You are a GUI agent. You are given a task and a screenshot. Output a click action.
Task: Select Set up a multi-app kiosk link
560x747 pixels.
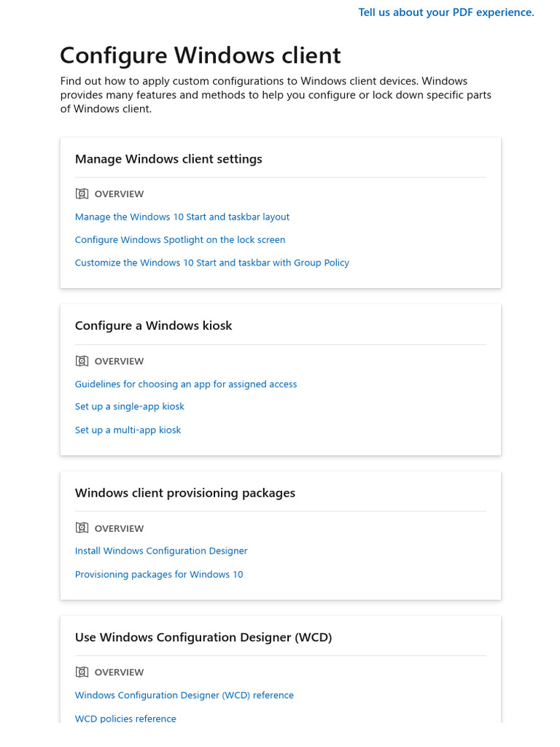tap(128, 430)
